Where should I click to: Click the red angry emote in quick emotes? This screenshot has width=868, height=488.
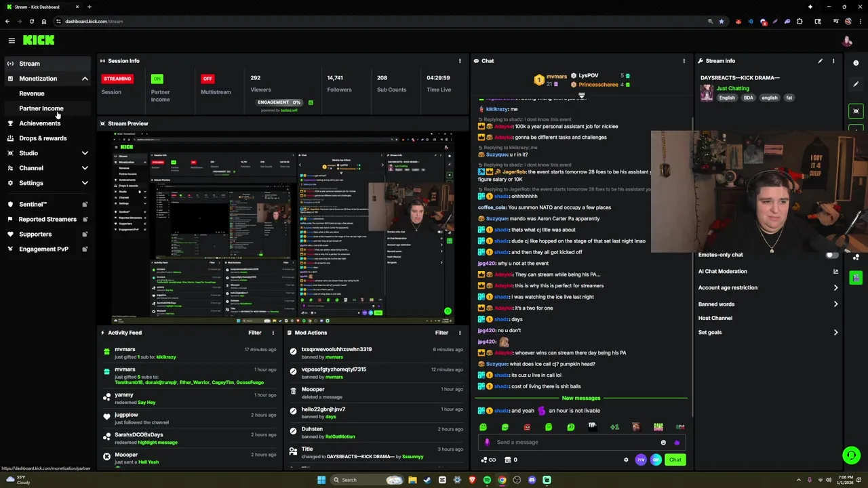click(527, 427)
